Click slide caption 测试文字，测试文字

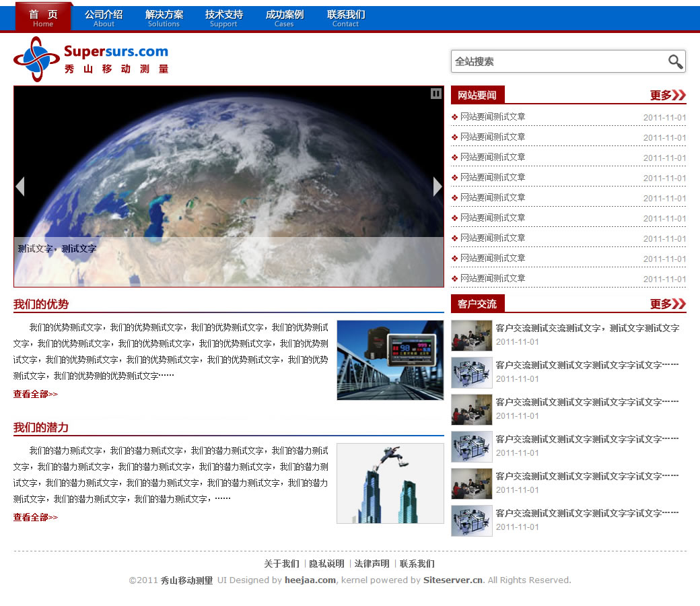click(x=57, y=248)
